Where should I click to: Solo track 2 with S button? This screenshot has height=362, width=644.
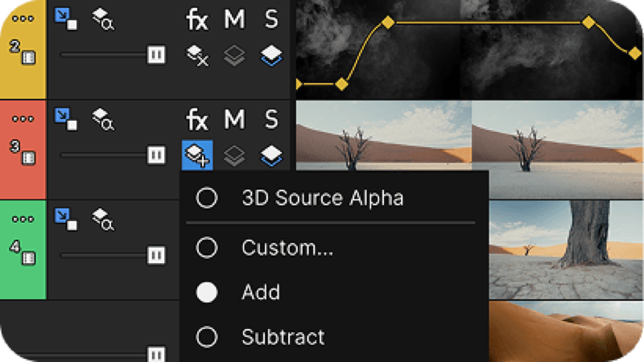pyautogui.click(x=271, y=19)
